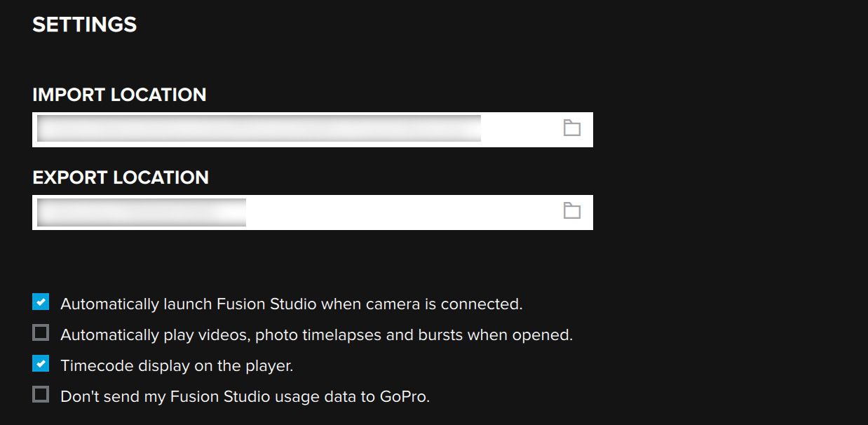Open folder browser for Import Location

coord(572,128)
